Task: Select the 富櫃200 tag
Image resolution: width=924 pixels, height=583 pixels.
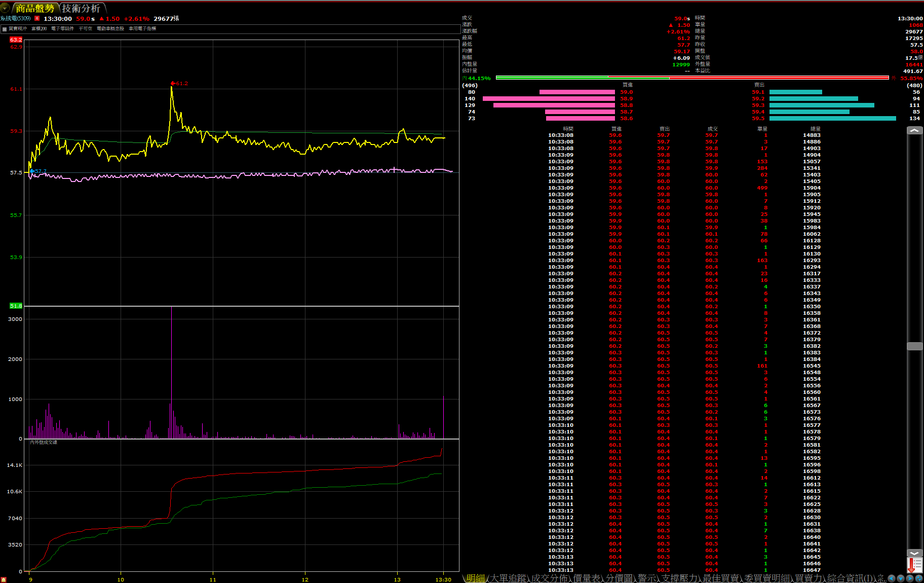Action: (39, 29)
